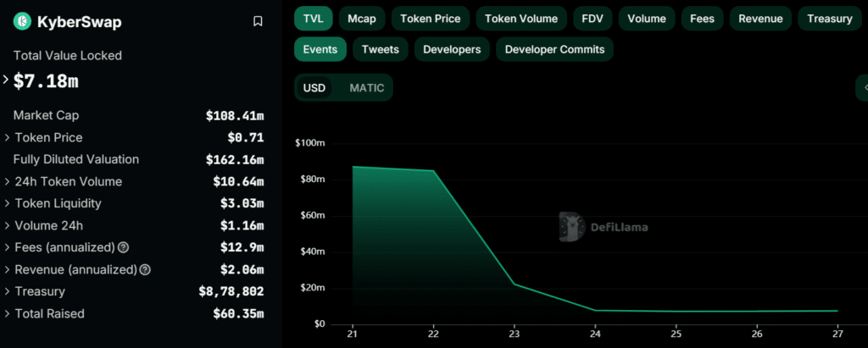Click the 27 date label on x-axis

(837, 334)
